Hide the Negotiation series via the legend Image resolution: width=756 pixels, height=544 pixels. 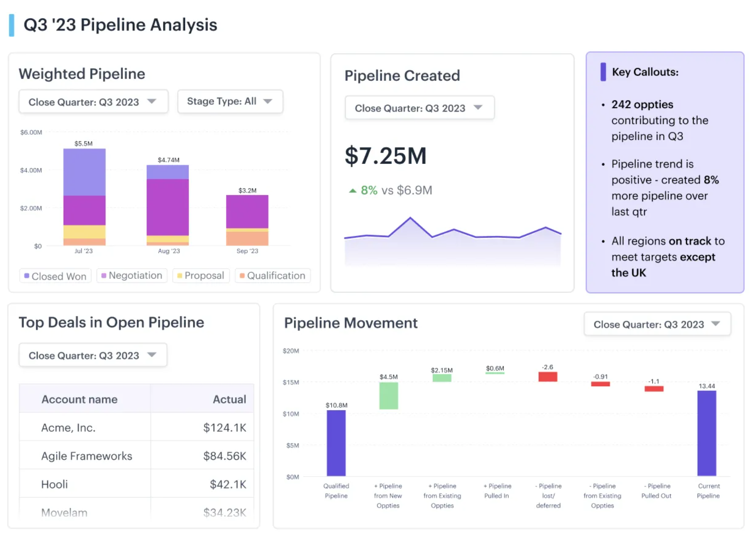click(x=131, y=276)
